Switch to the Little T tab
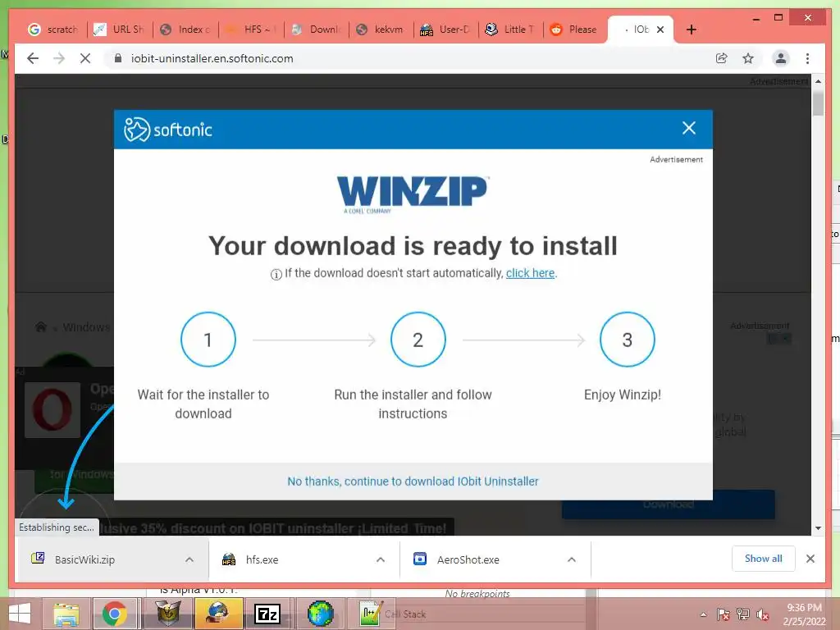The width and height of the screenshot is (840, 630). 510,30
